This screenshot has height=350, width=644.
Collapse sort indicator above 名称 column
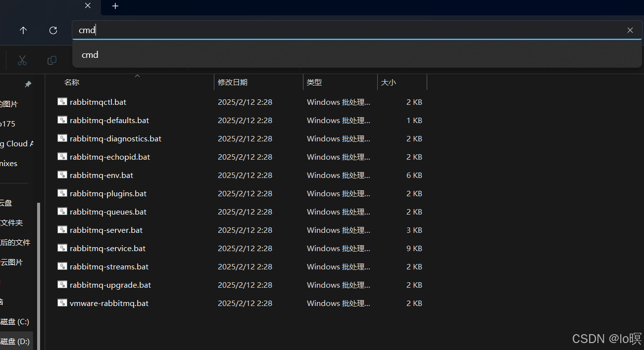138,76
